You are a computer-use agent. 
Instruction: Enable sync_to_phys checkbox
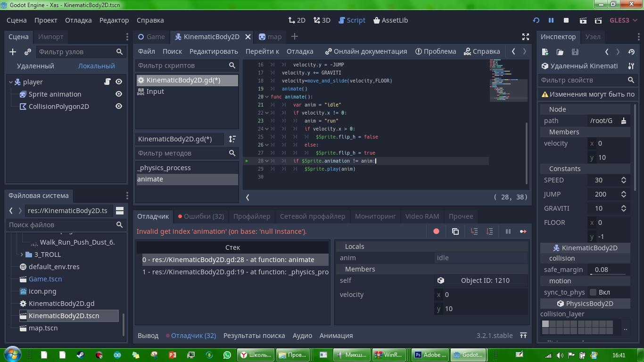tap(593, 292)
